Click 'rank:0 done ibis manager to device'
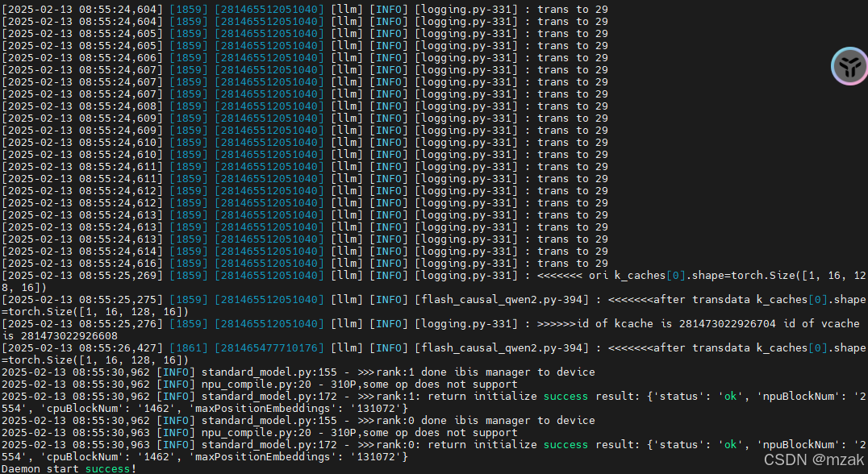 (x=486, y=420)
